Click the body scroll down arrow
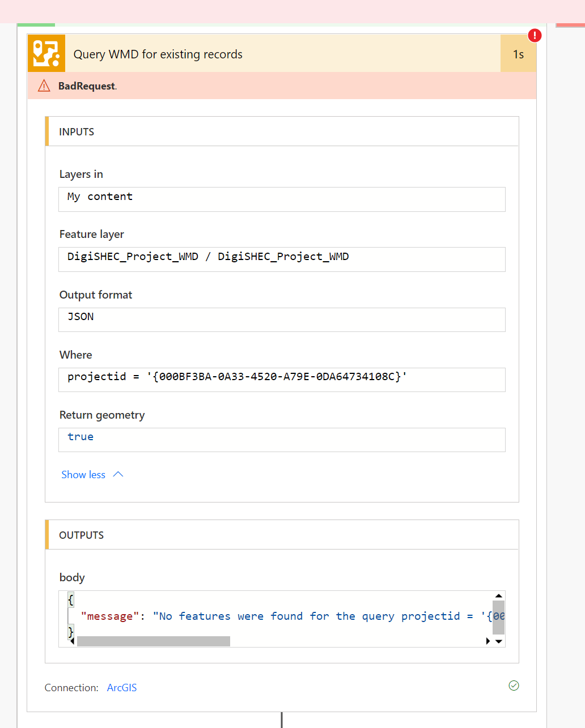 tap(499, 641)
